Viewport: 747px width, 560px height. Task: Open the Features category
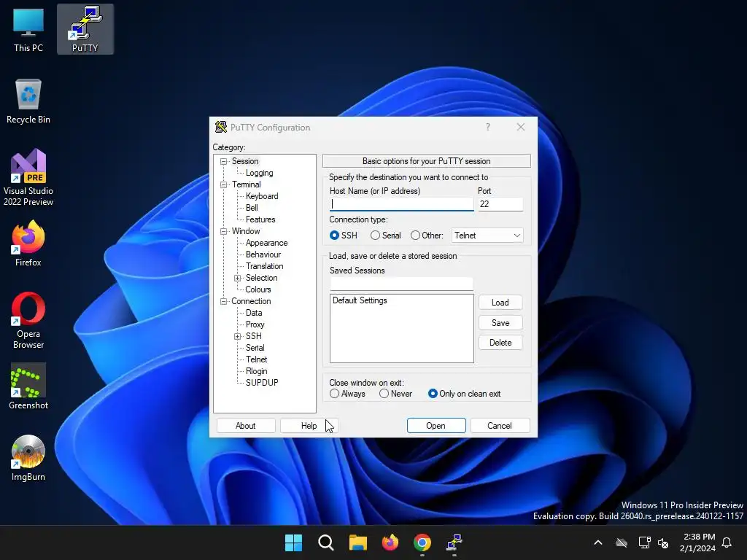260,219
